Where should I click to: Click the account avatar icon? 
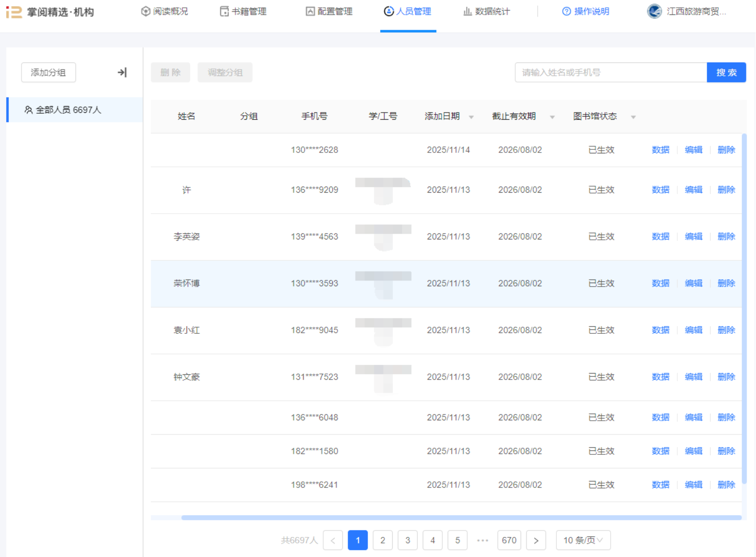point(654,11)
